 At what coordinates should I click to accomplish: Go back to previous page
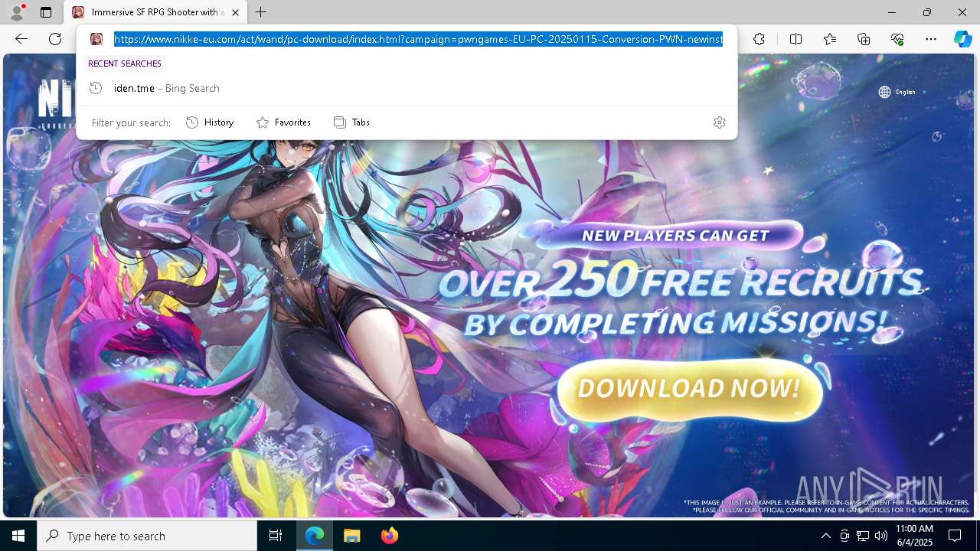coord(21,39)
